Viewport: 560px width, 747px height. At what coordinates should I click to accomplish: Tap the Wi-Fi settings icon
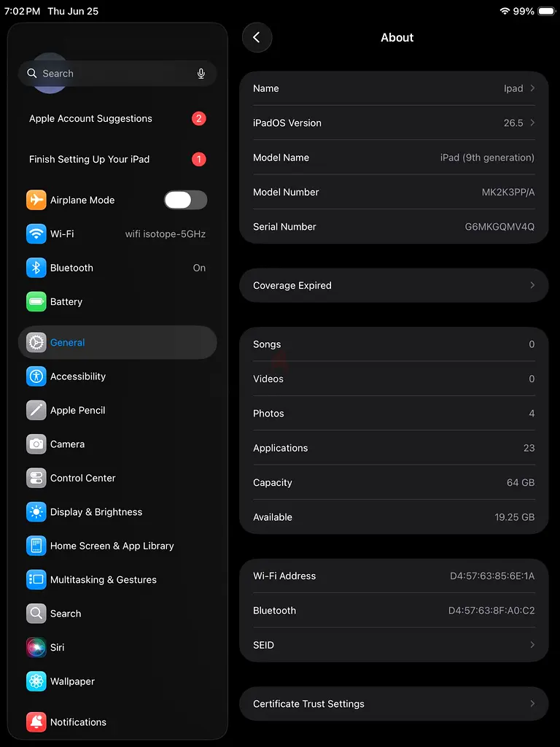click(x=36, y=234)
